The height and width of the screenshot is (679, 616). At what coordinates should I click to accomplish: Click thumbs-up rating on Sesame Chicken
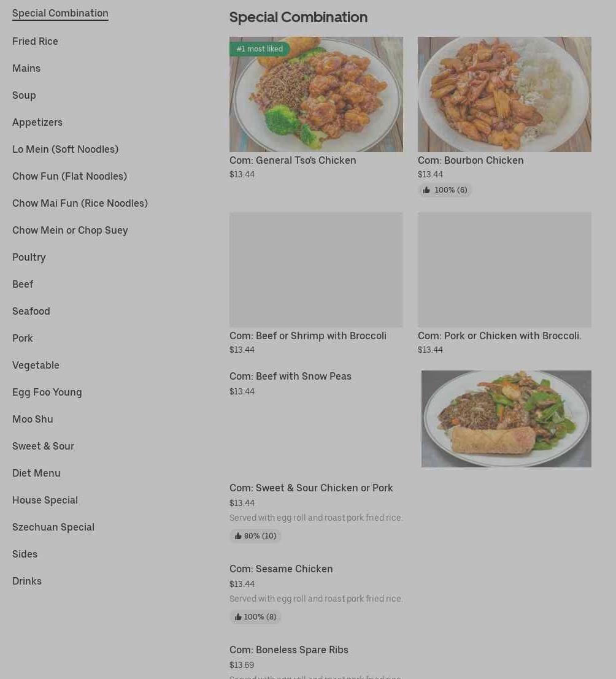tap(255, 617)
